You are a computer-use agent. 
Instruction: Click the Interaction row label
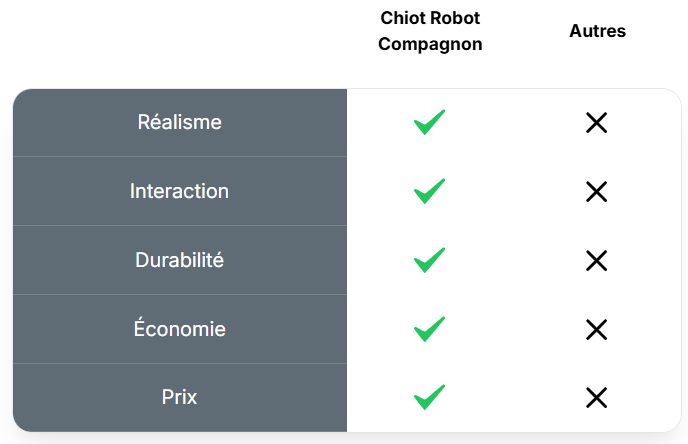click(x=179, y=191)
